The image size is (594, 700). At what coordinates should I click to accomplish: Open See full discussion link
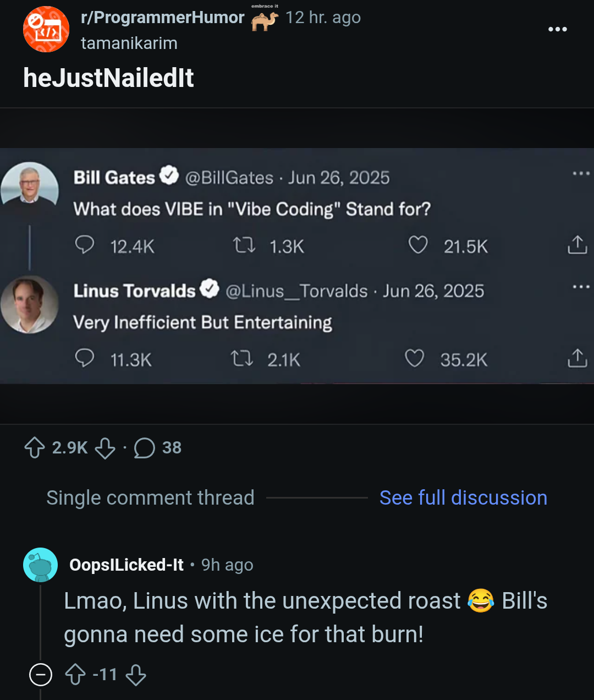point(463,497)
